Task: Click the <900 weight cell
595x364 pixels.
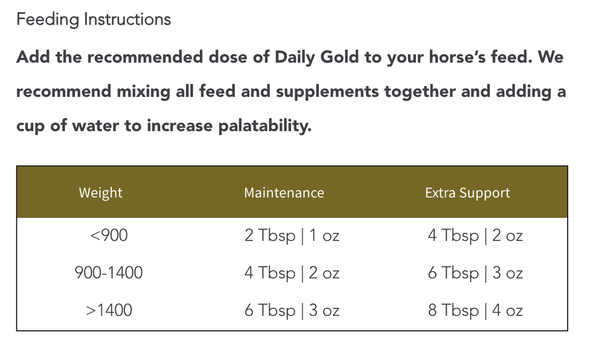Action: [109, 235]
